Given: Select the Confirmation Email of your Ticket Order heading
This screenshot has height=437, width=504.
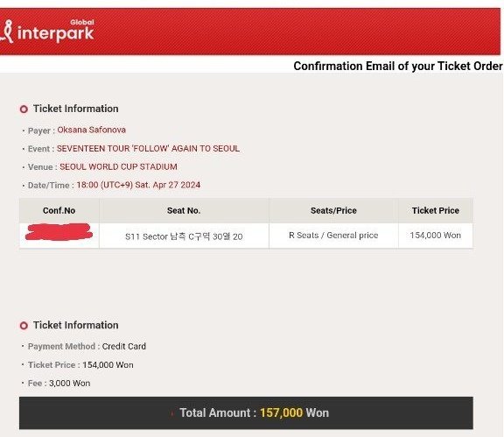Looking at the screenshot, I should pos(397,66).
